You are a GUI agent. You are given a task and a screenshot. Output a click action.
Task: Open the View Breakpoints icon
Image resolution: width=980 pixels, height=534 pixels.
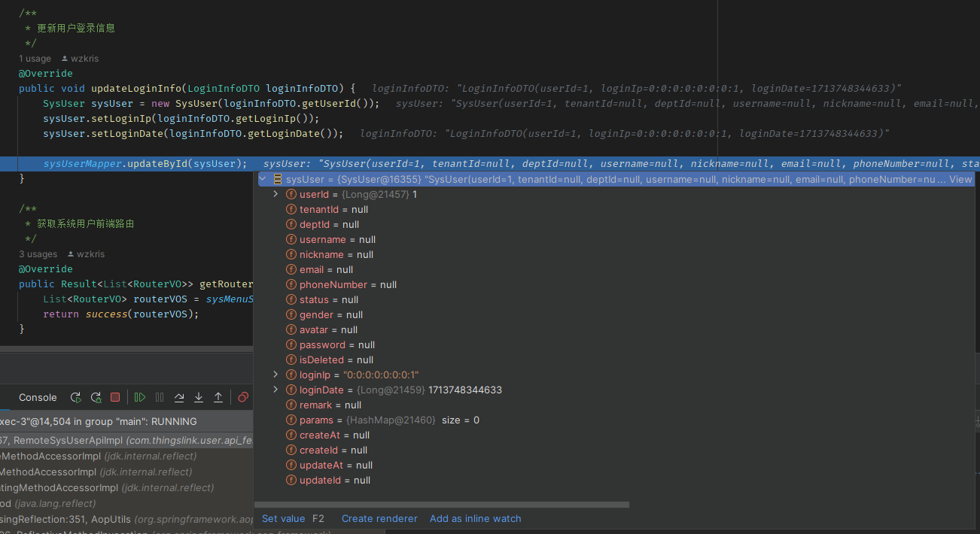coord(243,397)
